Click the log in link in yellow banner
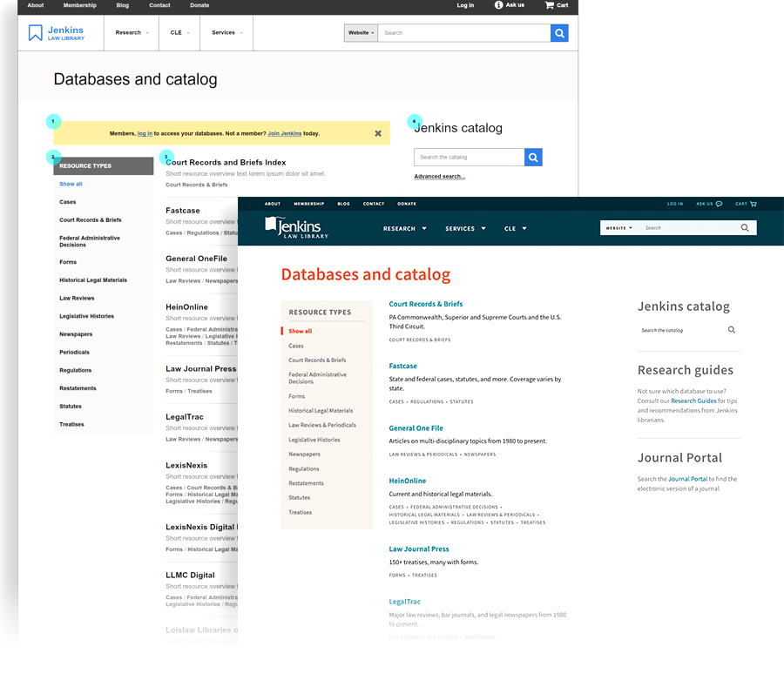 coord(145,133)
